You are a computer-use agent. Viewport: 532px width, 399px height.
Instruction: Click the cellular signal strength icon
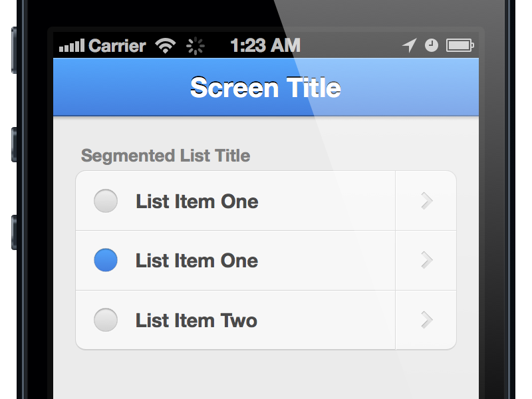73,46
